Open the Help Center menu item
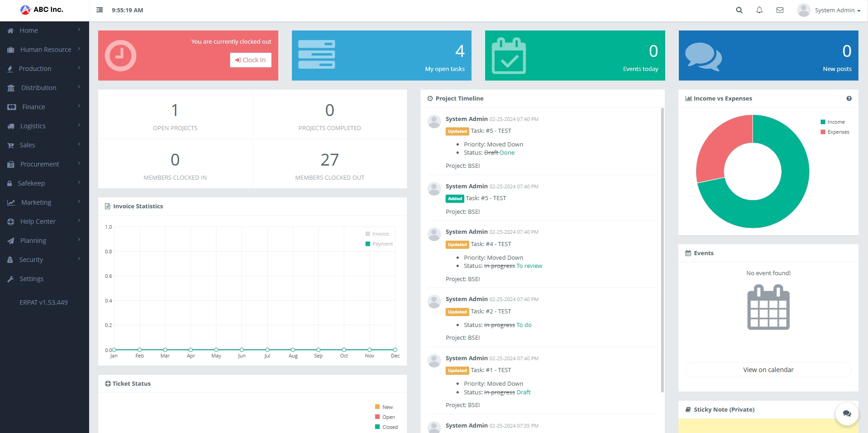The width and height of the screenshot is (868, 433). coord(45,222)
